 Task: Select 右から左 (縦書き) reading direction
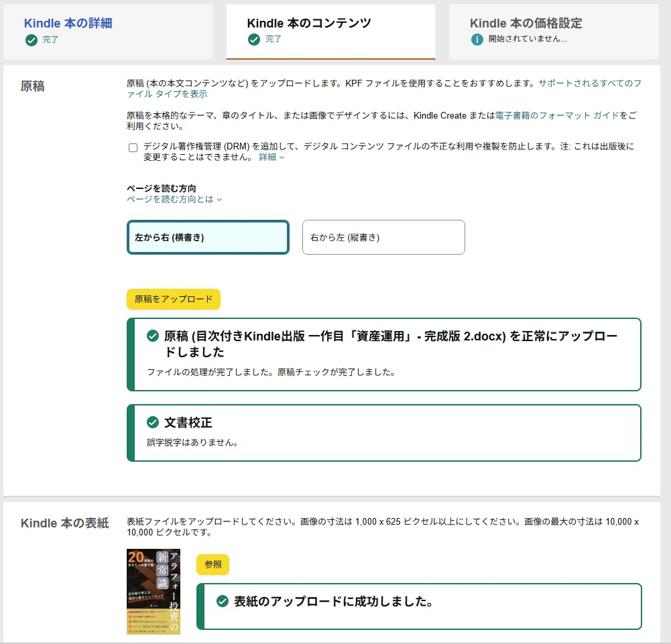click(383, 237)
